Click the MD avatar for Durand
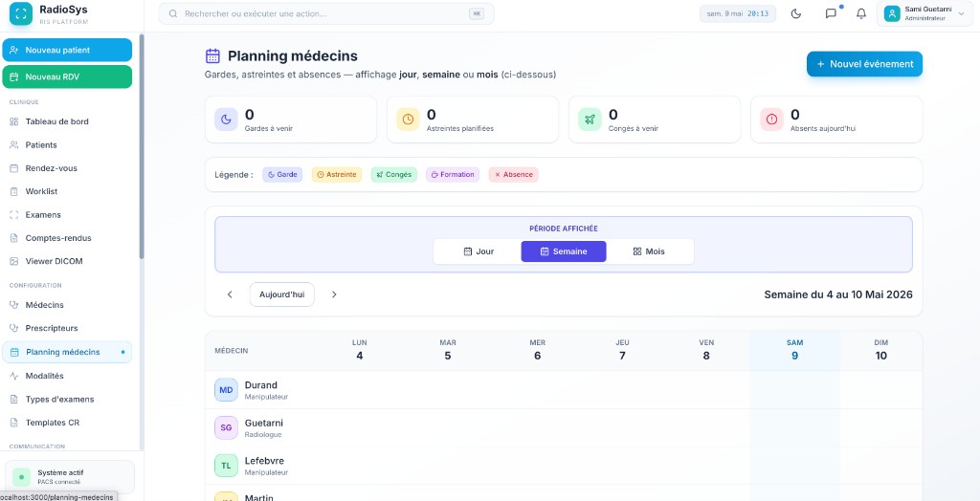Viewport: 980px width, 501px height. 226,390
